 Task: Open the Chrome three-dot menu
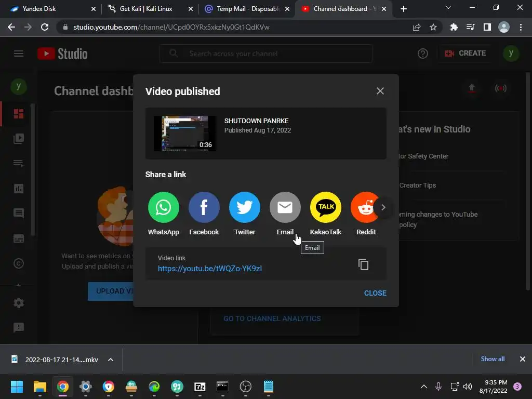click(521, 27)
